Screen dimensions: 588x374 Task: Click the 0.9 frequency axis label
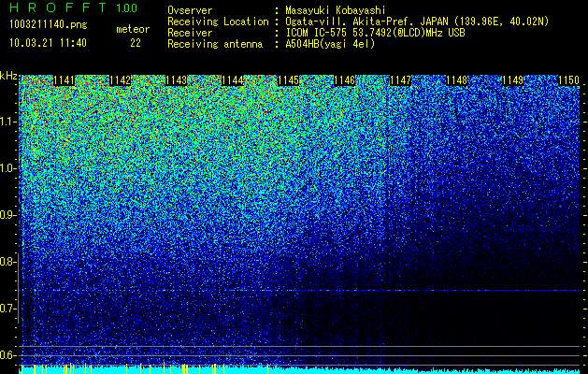click(x=7, y=215)
